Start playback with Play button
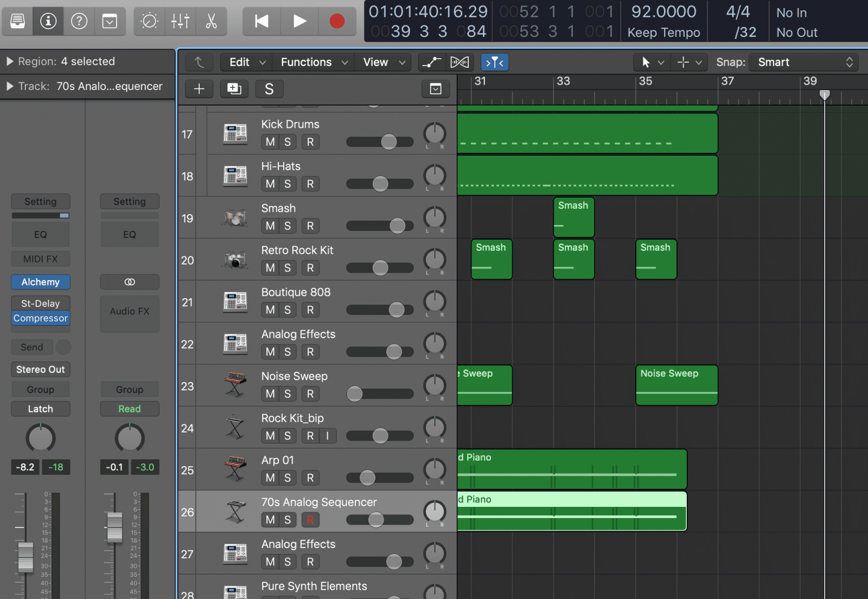The image size is (868, 599). click(x=299, y=21)
